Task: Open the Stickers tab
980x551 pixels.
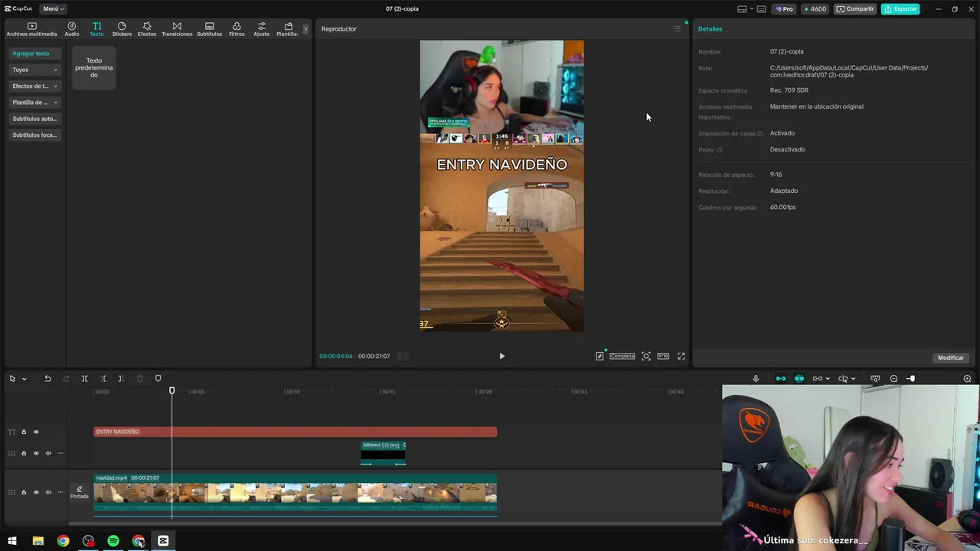Action: (x=122, y=29)
